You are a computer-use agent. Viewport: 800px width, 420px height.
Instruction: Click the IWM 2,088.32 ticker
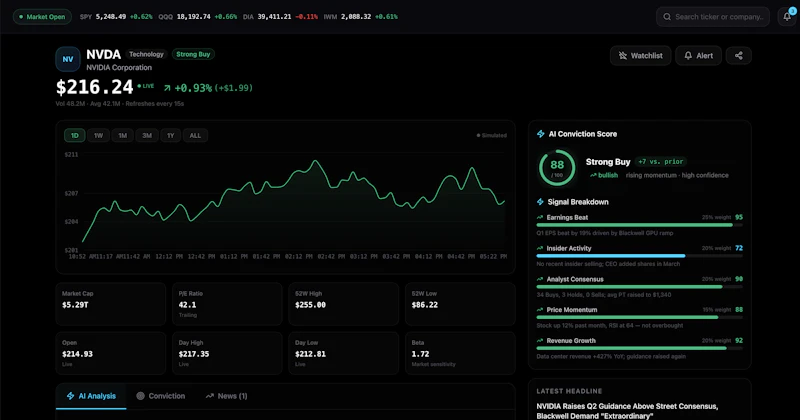(360, 17)
